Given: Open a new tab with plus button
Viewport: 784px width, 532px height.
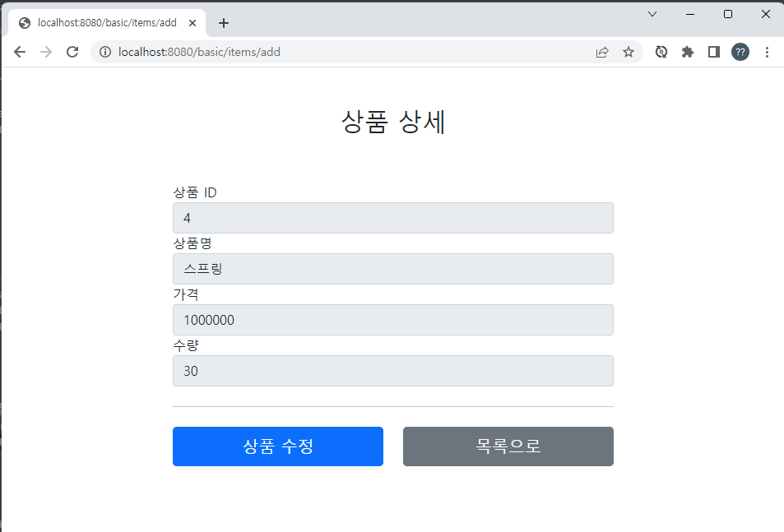Looking at the screenshot, I should click(224, 23).
